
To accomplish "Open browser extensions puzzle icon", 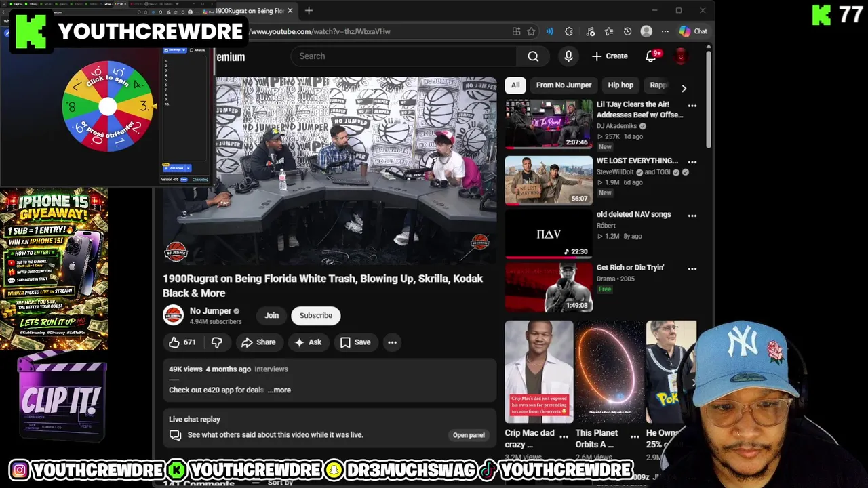I will click(x=569, y=31).
